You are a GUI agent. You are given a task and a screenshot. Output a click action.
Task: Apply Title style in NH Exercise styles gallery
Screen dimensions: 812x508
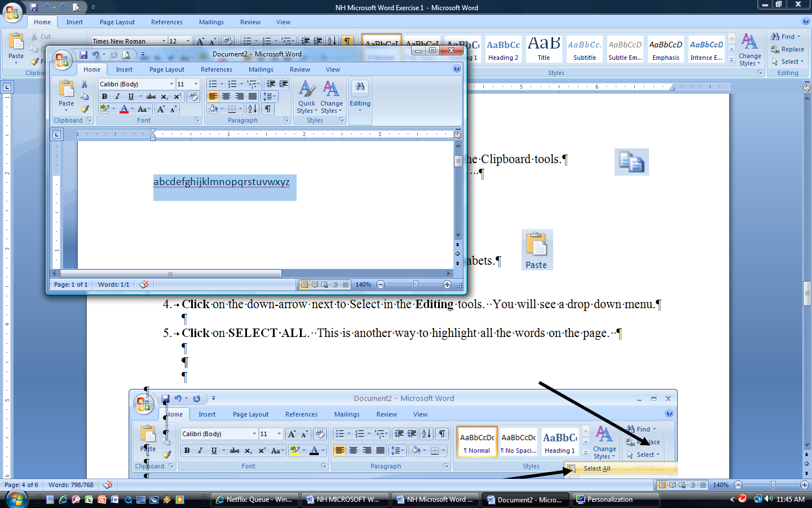coord(544,48)
